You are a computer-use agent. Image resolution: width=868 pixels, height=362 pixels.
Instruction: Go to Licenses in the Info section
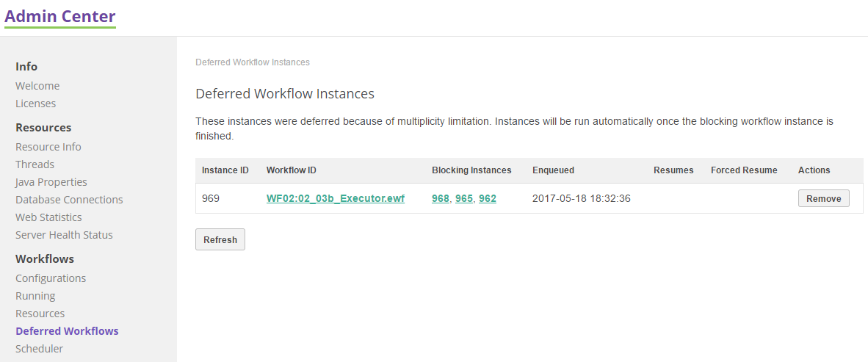tap(35, 104)
